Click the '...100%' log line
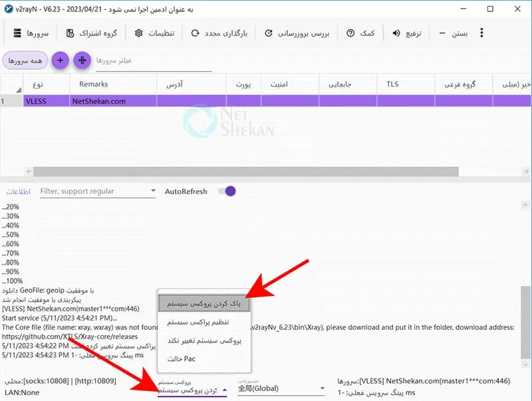Image resolution: width=532 pixels, height=401 pixels. click(12, 281)
